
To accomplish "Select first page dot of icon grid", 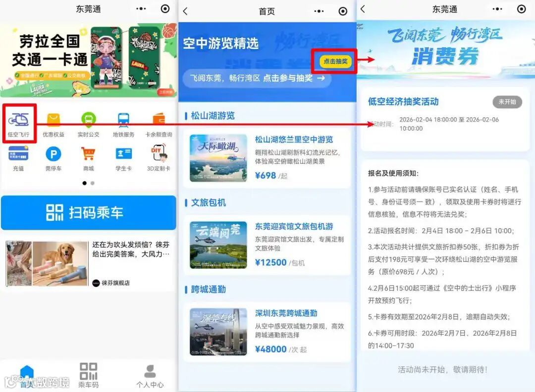I will tap(84, 183).
